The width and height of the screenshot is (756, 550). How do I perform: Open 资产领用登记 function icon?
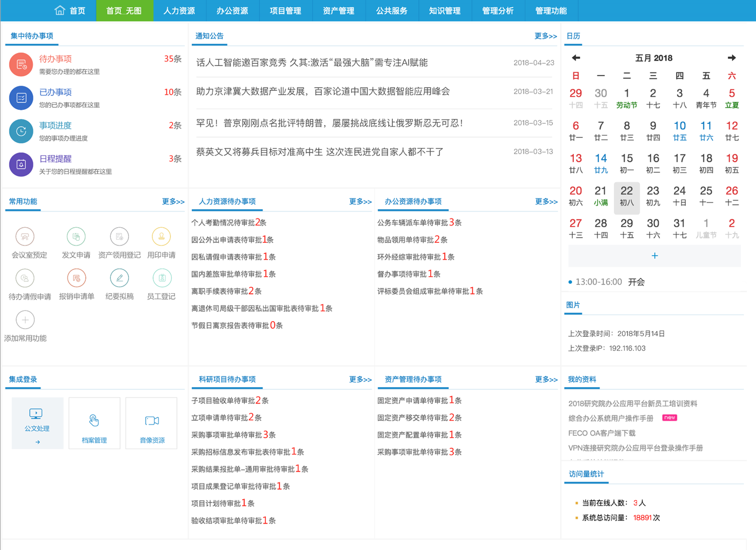[119, 236]
